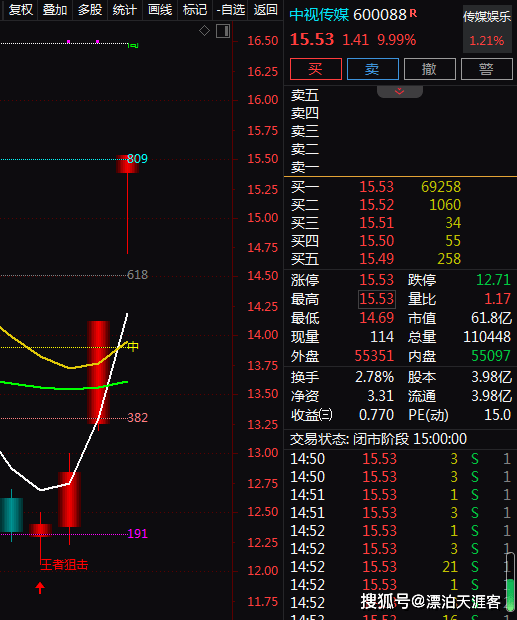Click the 内盘 value 55097
The height and width of the screenshot is (620, 517).
point(491,356)
